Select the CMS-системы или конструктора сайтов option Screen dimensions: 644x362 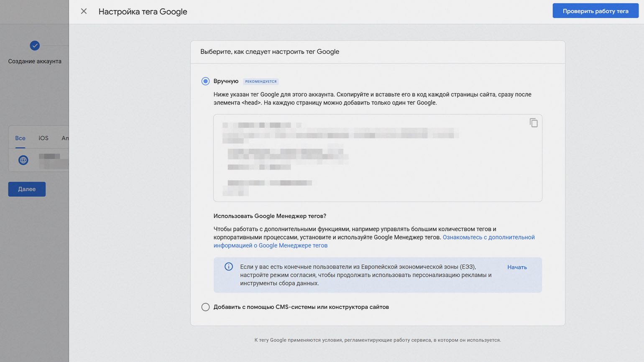point(205,307)
